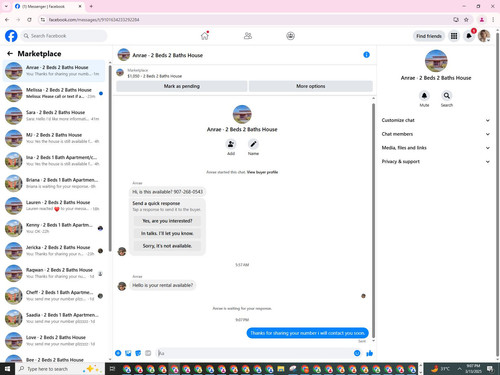Screen dimensions: 500x375
Task: Click Windows taskbar search box
Action: [x=60, y=369]
